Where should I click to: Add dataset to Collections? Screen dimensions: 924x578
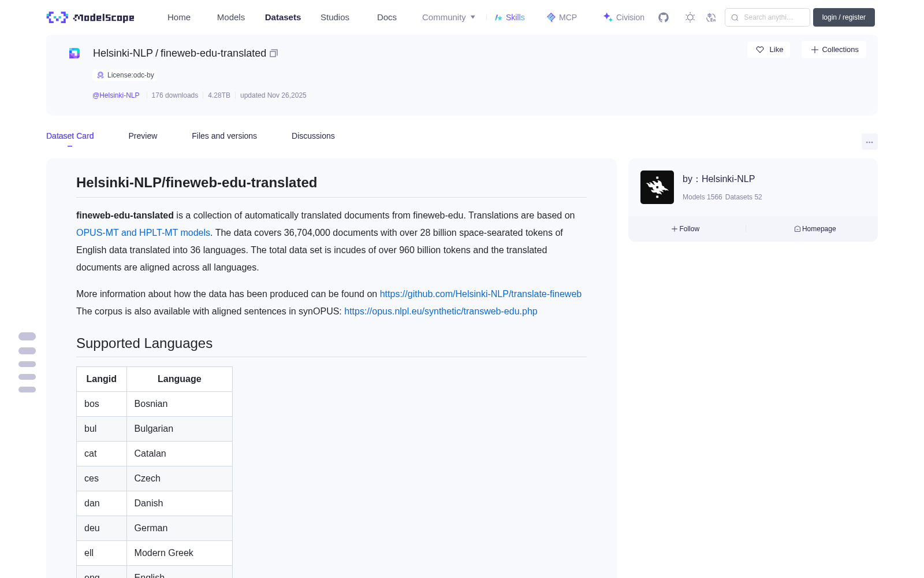[x=834, y=50]
